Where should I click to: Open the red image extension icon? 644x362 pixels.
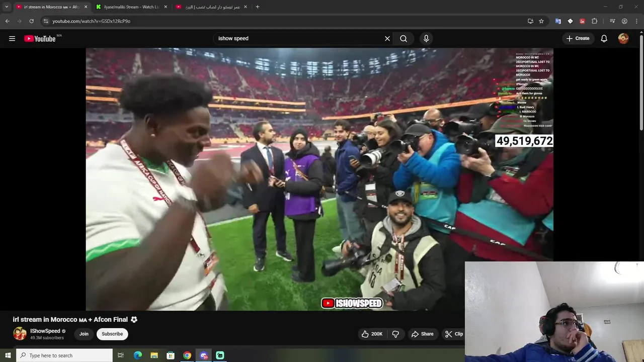(582, 21)
